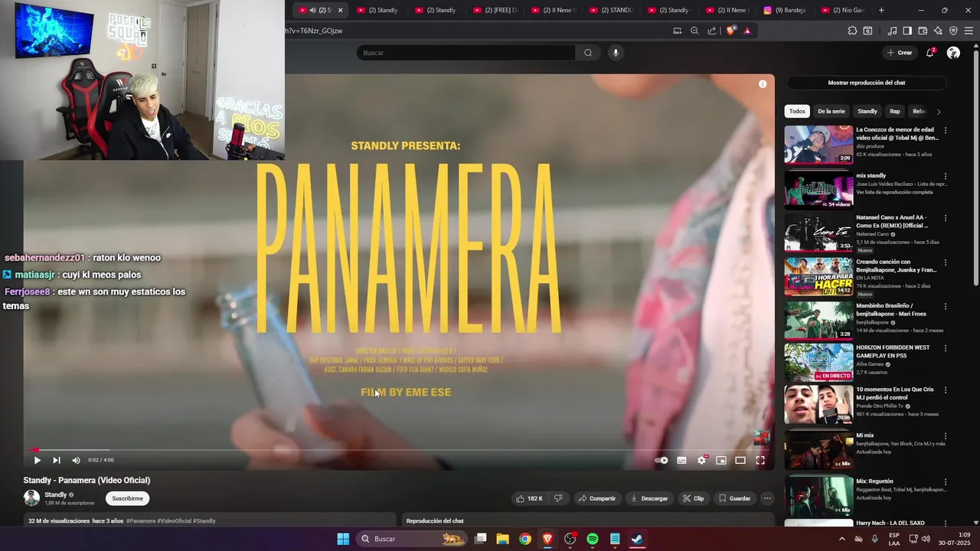The width and height of the screenshot is (980, 551).
Task: Open File Explorer from taskbar
Action: [503, 539]
